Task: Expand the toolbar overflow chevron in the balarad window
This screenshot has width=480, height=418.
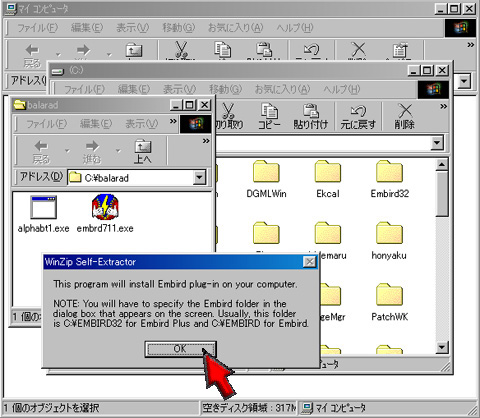Action: pos(206,141)
